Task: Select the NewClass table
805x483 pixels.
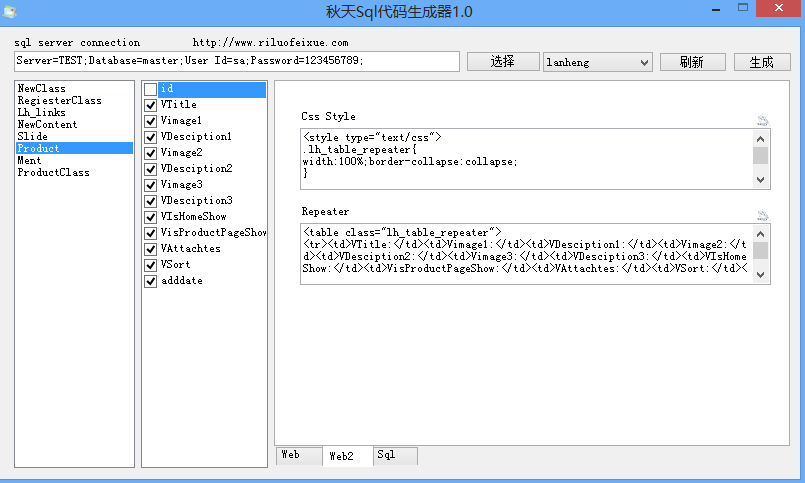Action: [x=74, y=88]
